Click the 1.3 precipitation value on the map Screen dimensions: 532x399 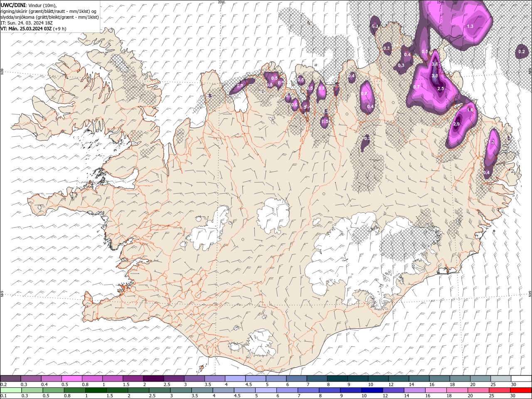(x=470, y=26)
